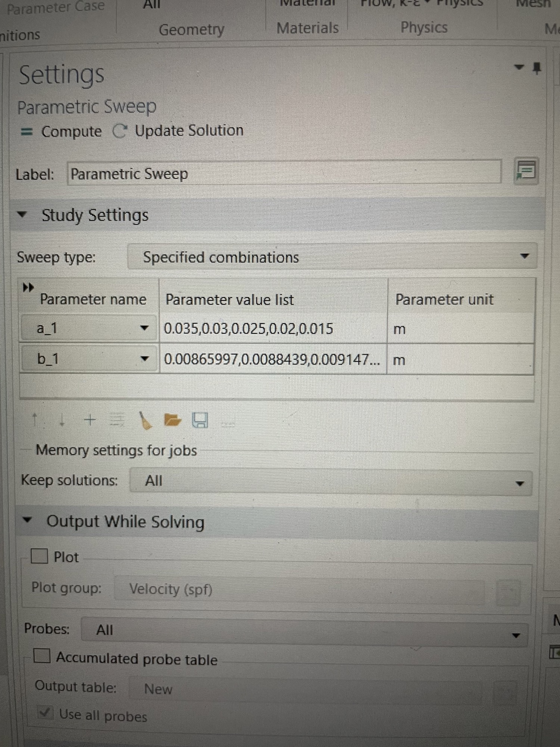The width and height of the screenshot is (560, 747).
Task: Click Update Solution
Action: [x=178, y=131]
